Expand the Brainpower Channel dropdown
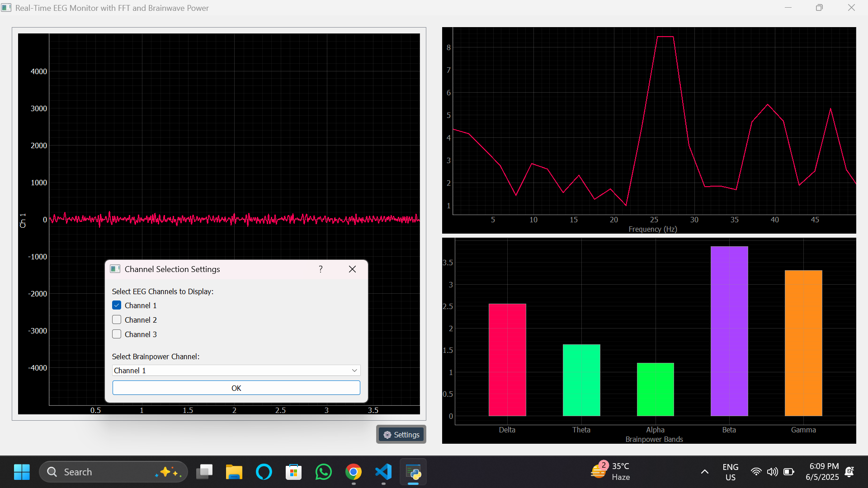 coord(236,371)
